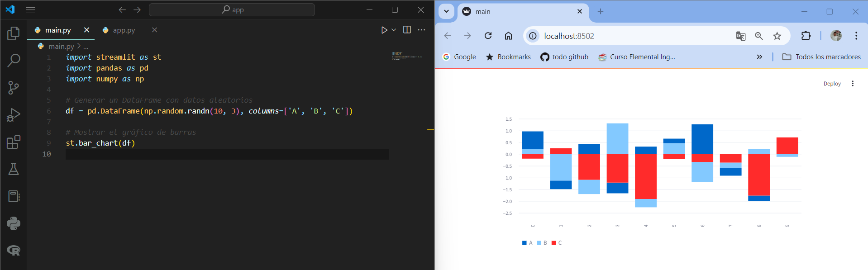
Task: Switch to the app.py editor tab
Action: 124,30
